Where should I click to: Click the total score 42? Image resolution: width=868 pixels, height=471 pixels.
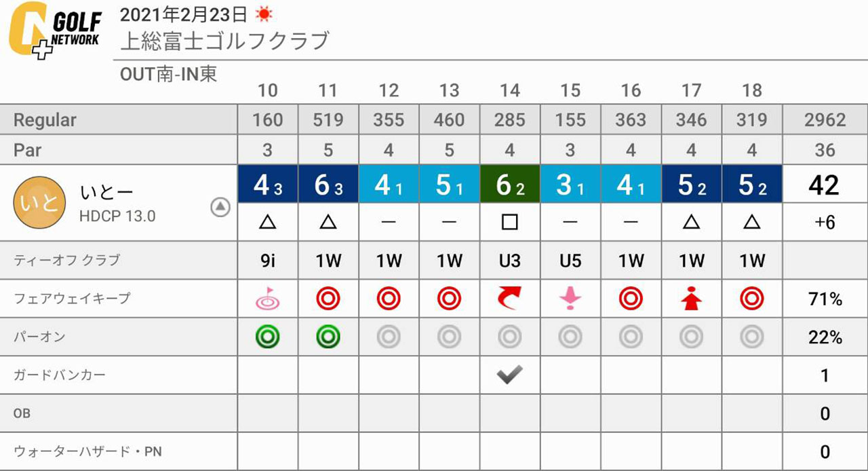(x=825, y=185)
